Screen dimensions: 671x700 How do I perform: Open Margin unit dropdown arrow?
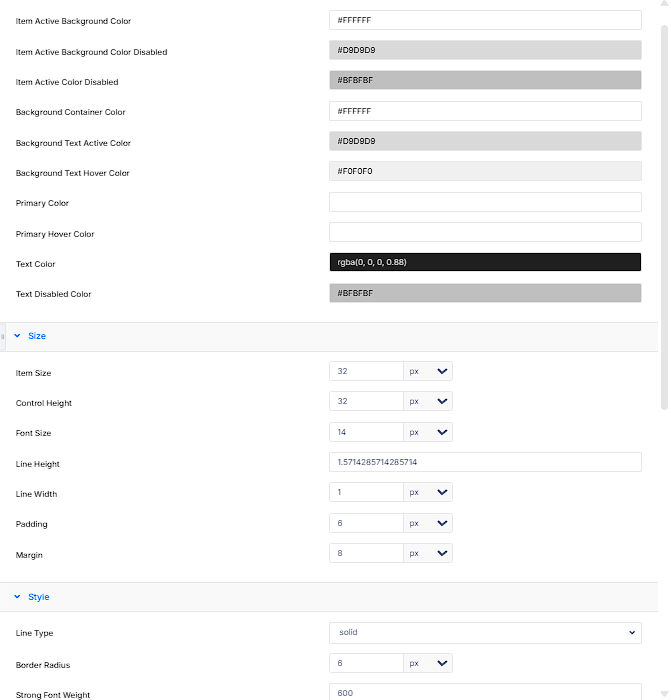click(x=442, y=553)
